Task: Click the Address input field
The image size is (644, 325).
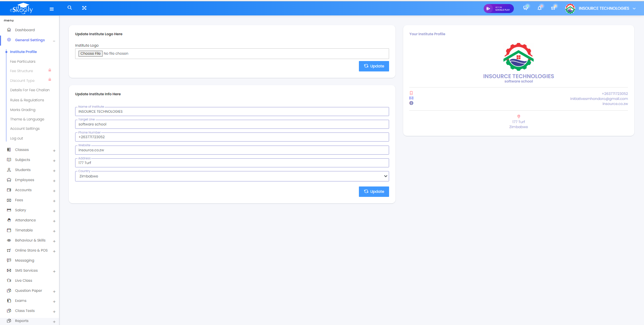Action: click(x=232, y=163)
